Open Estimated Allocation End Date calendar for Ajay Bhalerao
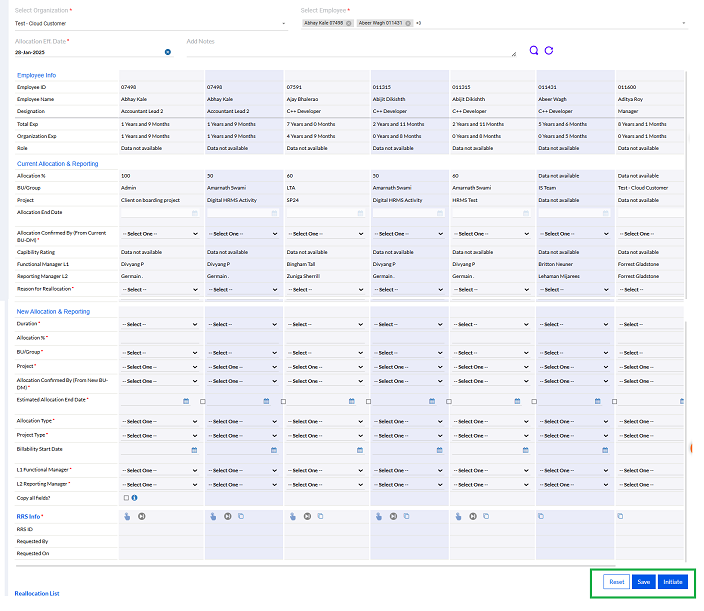 (x=352, y=401)
